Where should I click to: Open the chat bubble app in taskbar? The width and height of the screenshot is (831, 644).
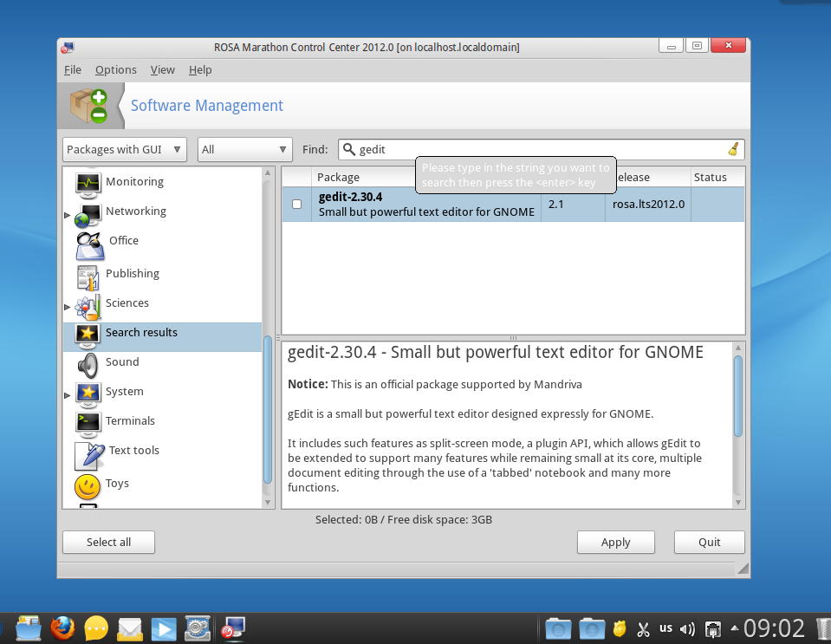point(96,628)
